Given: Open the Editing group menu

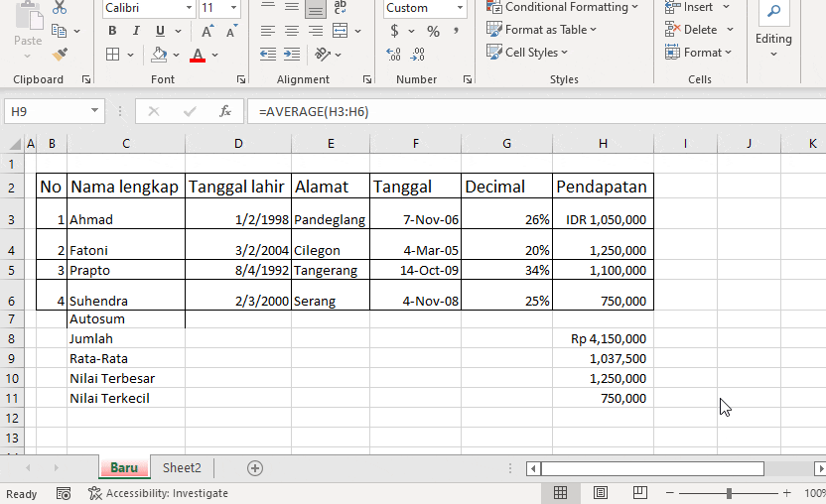Looking at the screenshot, I should tap(773, 29).
